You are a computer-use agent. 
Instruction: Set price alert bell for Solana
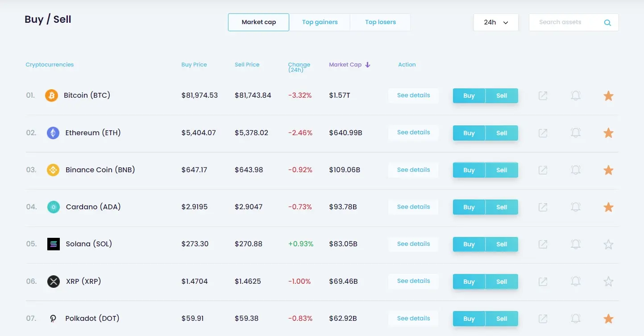pos(576,244)
